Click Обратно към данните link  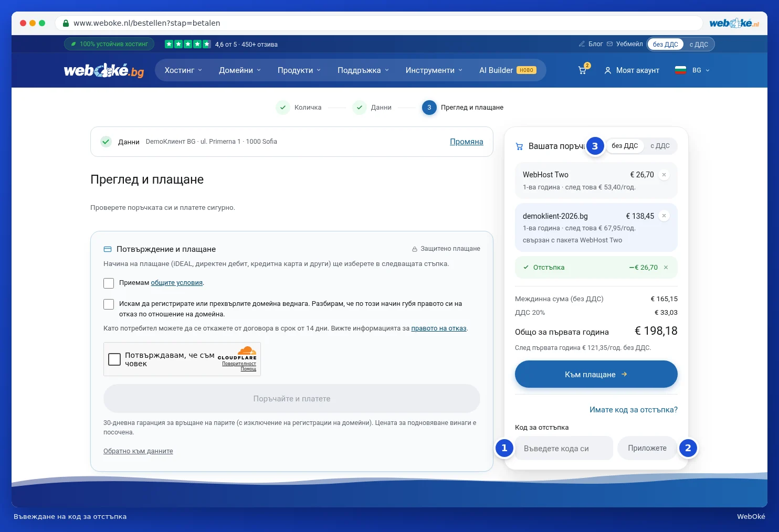138,451
